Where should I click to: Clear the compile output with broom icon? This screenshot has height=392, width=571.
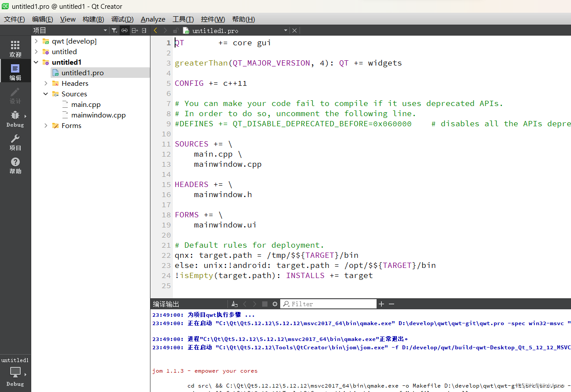coord(234,304)
